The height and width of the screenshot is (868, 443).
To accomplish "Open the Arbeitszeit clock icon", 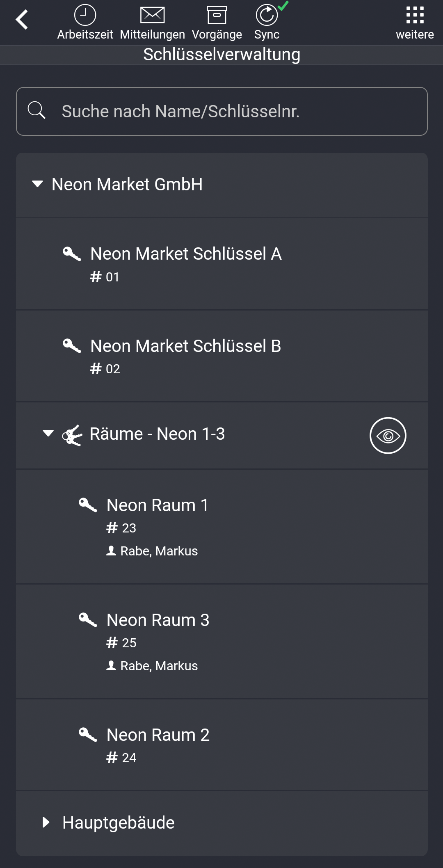I will pyautogui.click(x=85, y=15).
